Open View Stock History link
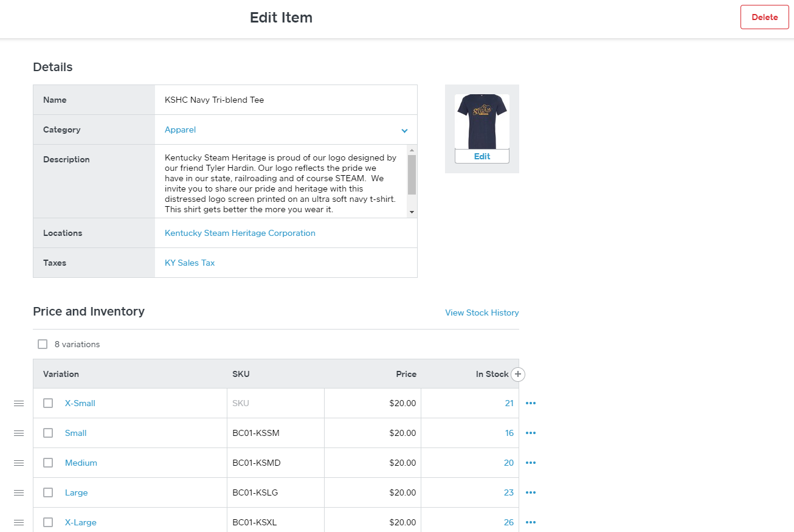Screen dimensions: 794x532 (482, 313)
